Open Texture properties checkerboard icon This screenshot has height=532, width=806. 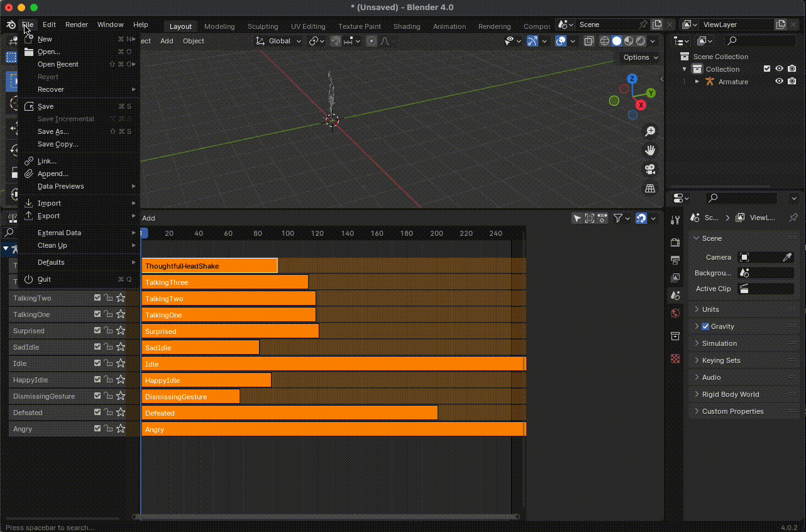[x=675, y=358]
